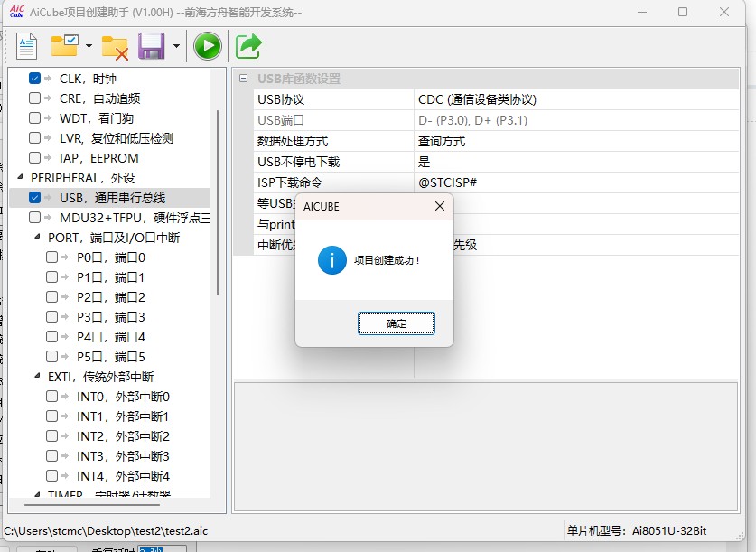This screenshot has height=552, width=756.
Task: Collapse the PERIPHERAL 外设 tree node
Action: [x=20, y=177]
